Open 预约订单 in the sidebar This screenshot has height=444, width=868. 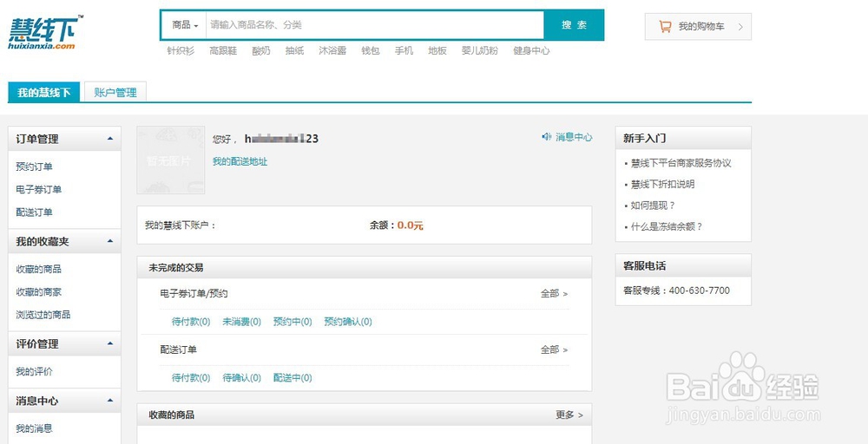35,166
